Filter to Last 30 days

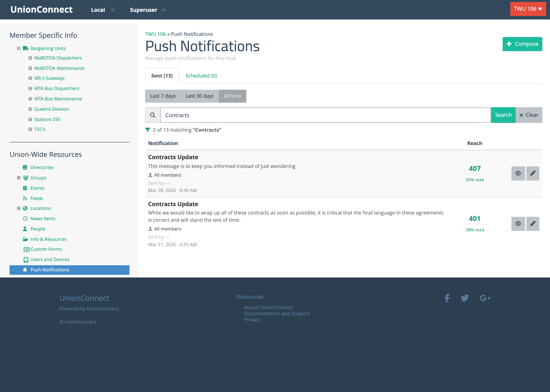click(200, 96)
